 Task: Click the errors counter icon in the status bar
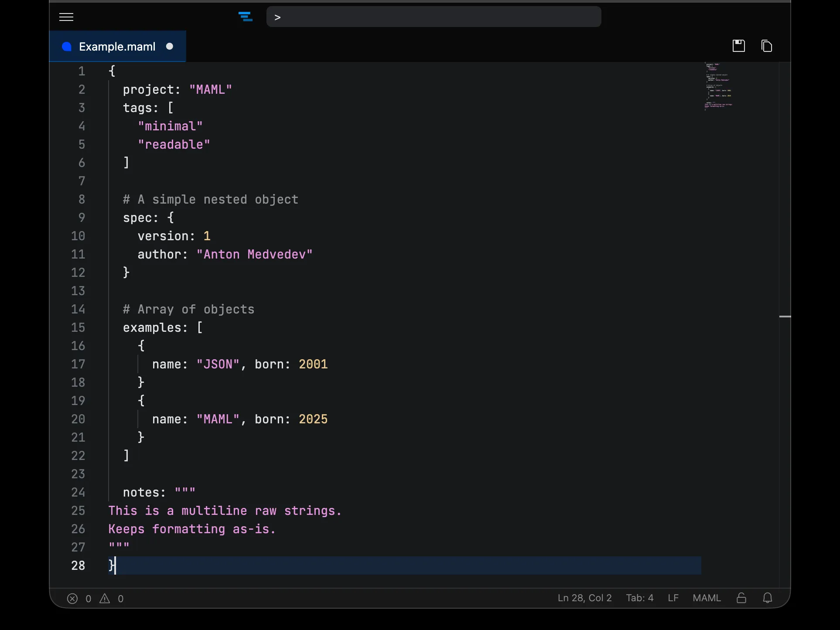(x=73, y=599)
